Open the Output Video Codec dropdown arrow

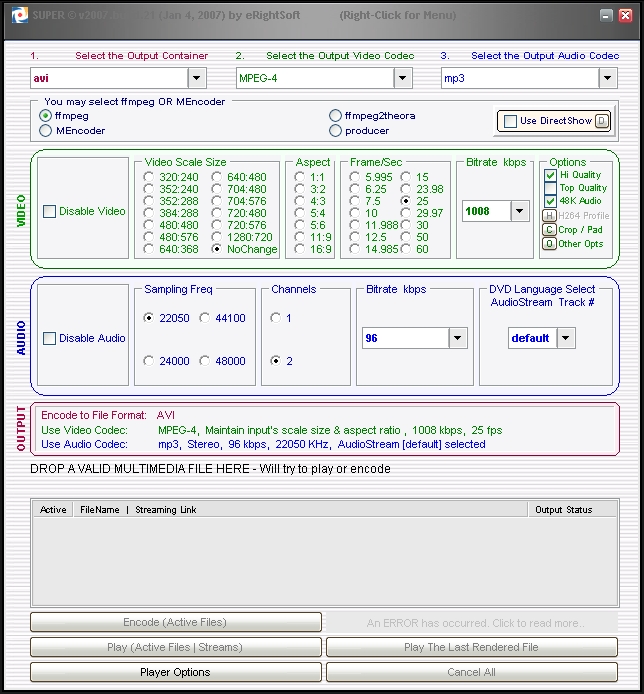tap(402, 78)
